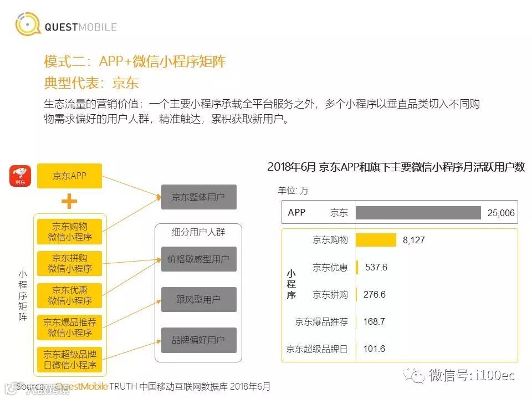The image size is (532, 399).
Task: Click the 京东拼购 chart label
Action: [x=330, y=294]
